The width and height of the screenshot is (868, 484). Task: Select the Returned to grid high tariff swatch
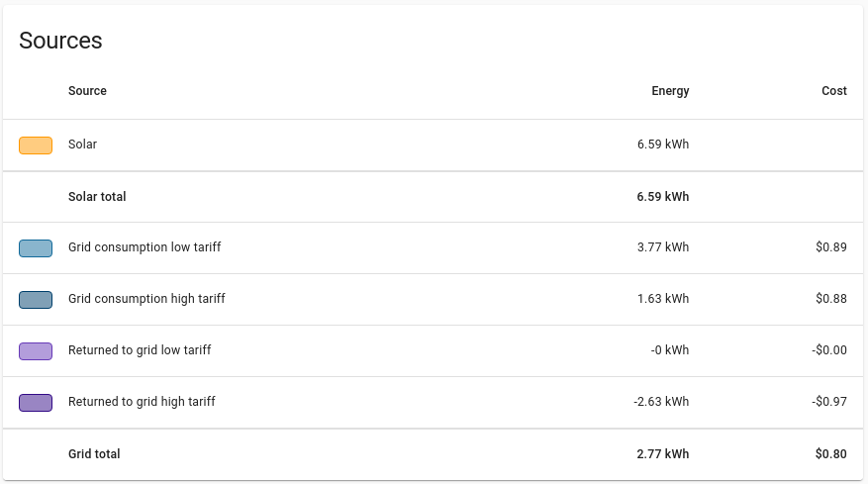click(x=36, y=403)
